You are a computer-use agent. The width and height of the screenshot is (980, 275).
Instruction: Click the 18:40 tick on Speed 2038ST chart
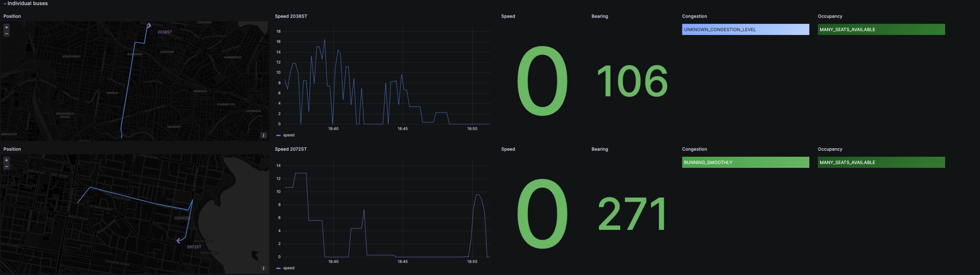tap(333, 129)
